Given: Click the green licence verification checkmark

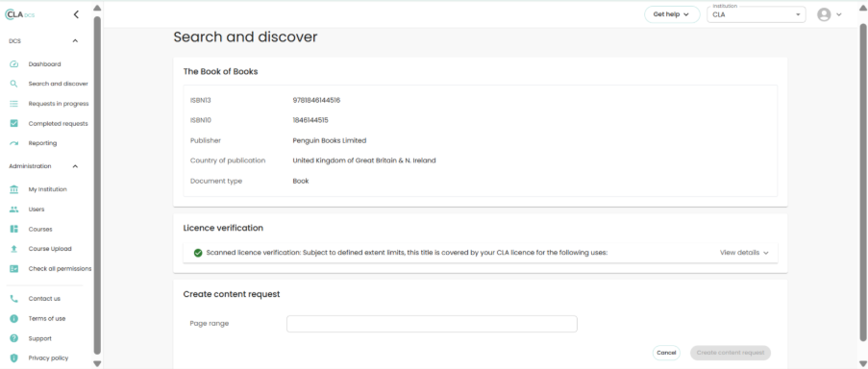Looking at the screenshot, I should [198, 253].
